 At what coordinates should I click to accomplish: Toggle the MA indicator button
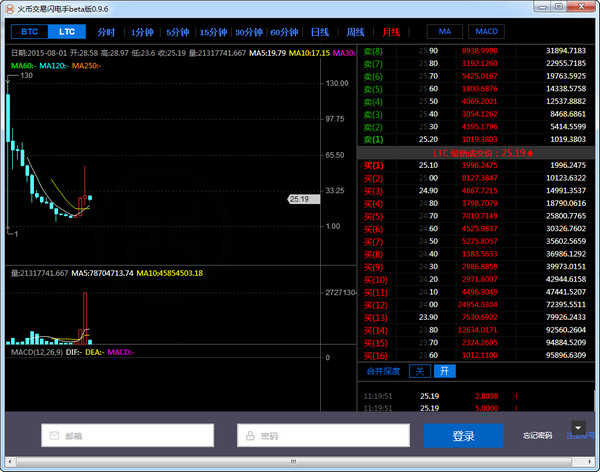point(444,32)
